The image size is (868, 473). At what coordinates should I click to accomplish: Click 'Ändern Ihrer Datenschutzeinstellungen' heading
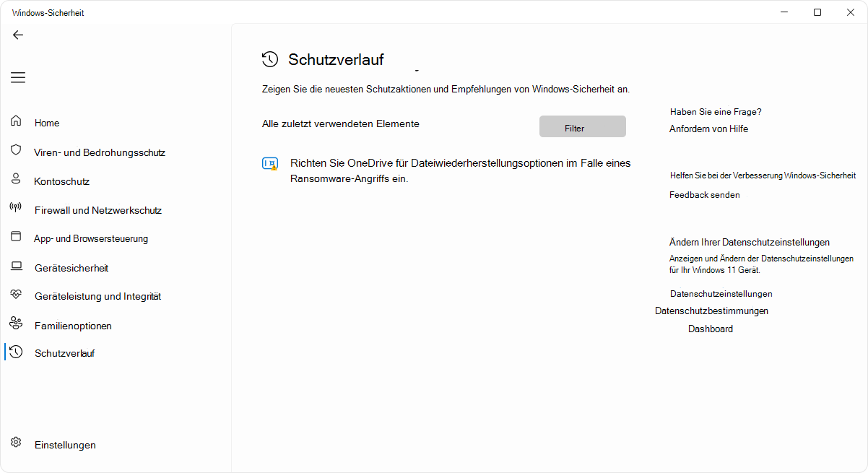tap(750, 242)
